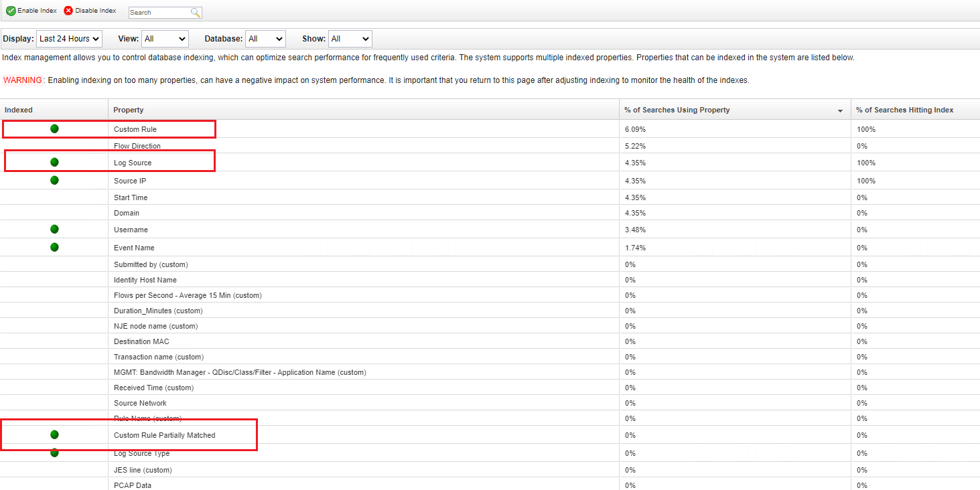
Task: Open the Display time range dropdown
Action: (69, 39)
